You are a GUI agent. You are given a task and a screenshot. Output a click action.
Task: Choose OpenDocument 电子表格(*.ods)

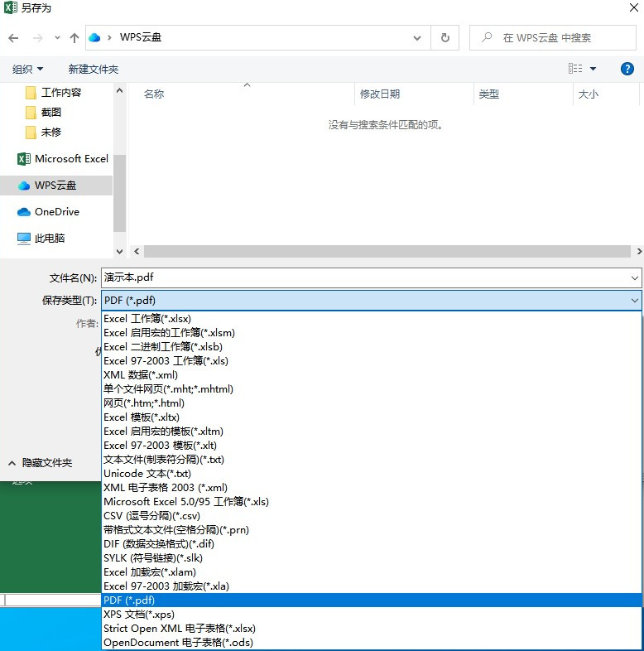point(372,643)
